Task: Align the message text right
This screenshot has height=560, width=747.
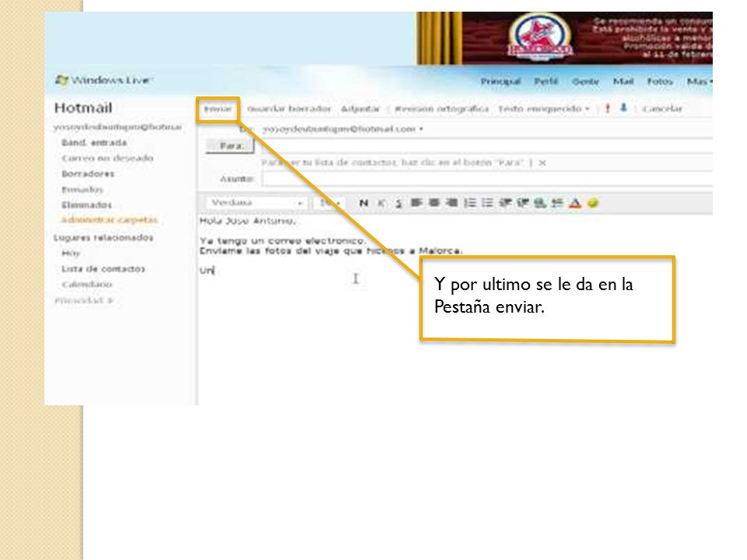Action: [451, 203]
